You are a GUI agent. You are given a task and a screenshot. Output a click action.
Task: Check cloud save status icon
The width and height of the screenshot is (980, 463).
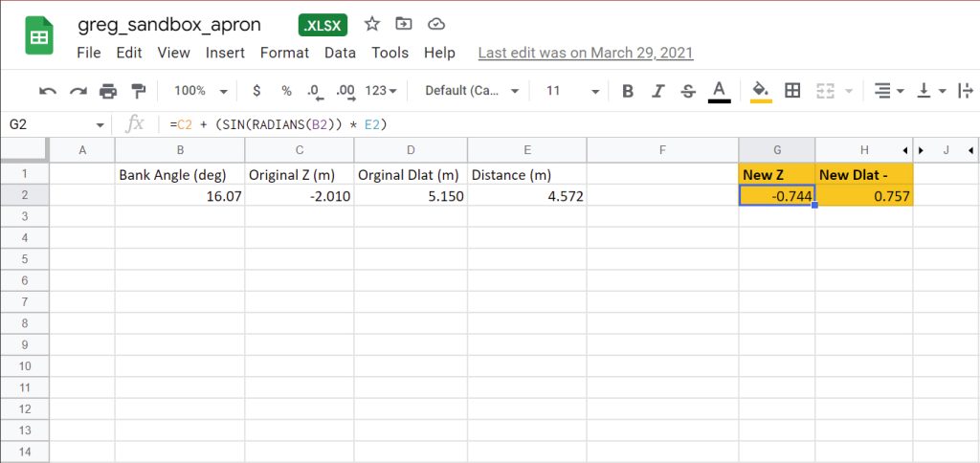pos(436,24)
